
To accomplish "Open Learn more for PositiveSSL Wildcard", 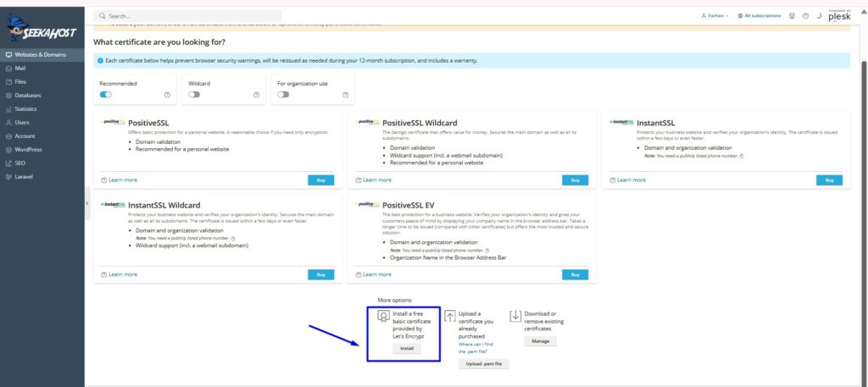I will pos(377,180).
